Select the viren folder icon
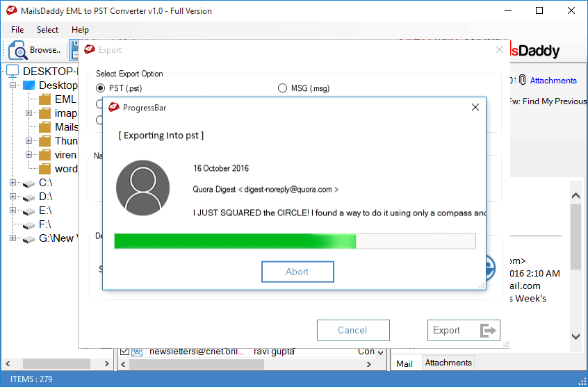588x387 pixels. click(44, 155)
